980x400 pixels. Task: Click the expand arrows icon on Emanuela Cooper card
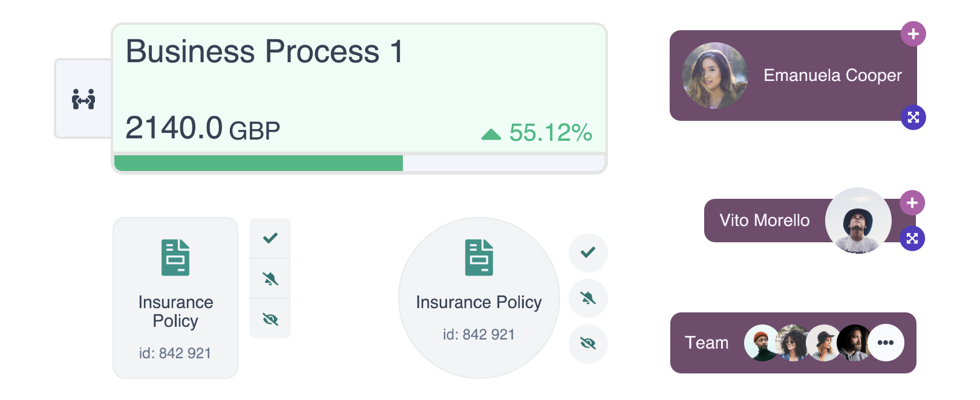pos(913,117)
